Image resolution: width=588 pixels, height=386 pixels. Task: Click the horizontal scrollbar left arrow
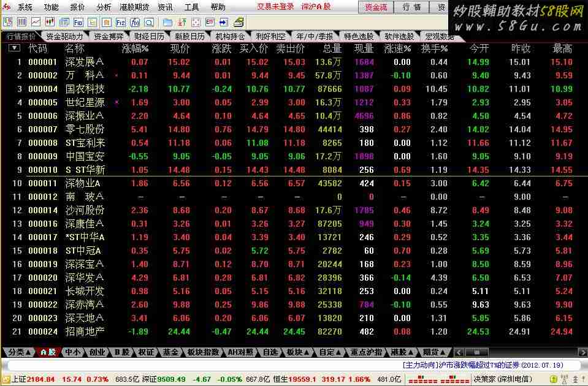pos(459,352)
